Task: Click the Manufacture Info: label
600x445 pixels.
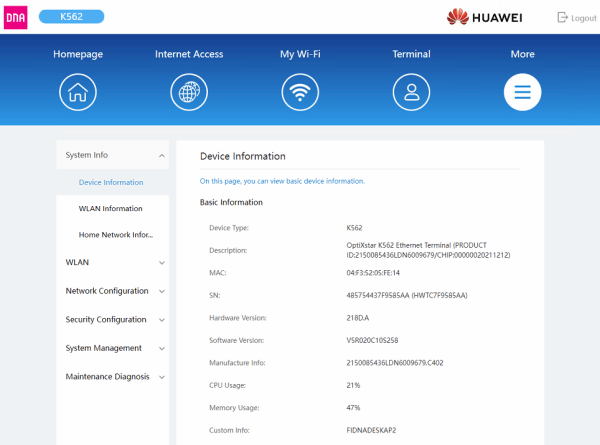Action: point(237,363)
